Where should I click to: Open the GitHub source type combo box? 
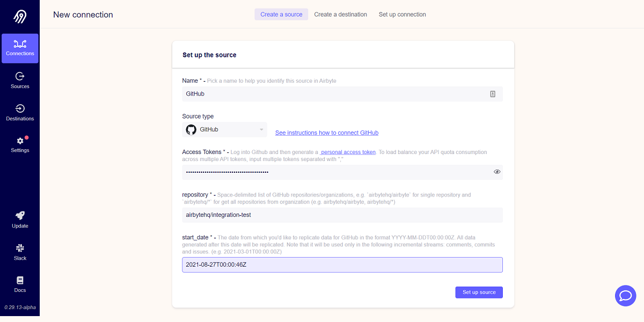point(224,129)
